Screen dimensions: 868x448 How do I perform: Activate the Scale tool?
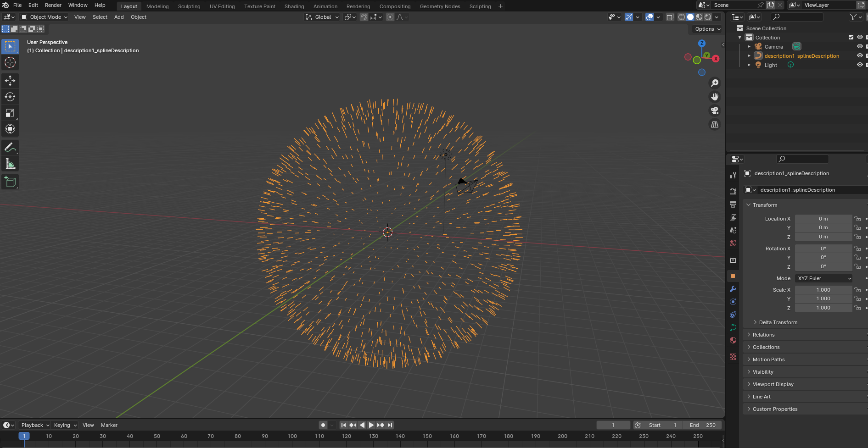(x=10, y=113)
